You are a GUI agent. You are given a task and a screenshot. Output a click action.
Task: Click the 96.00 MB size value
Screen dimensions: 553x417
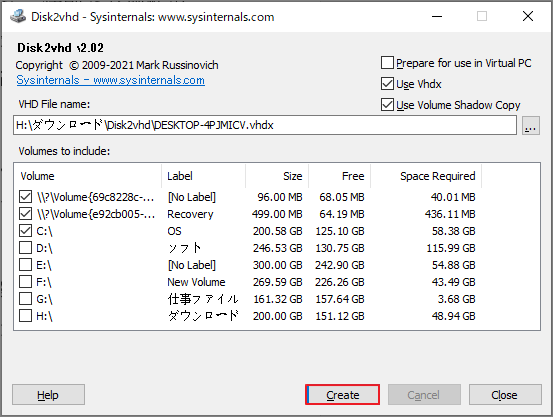(280, 197)
